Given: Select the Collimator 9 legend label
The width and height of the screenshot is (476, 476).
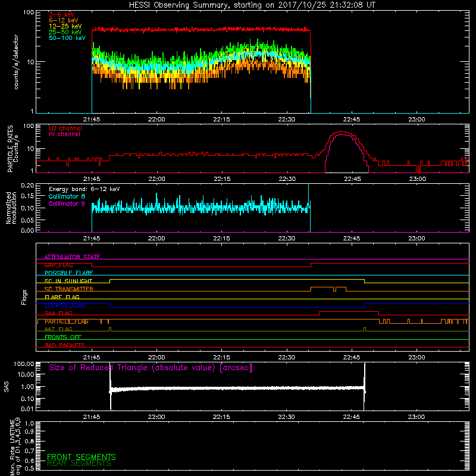Looking at the screenshot, I should (x=67, y=203).
